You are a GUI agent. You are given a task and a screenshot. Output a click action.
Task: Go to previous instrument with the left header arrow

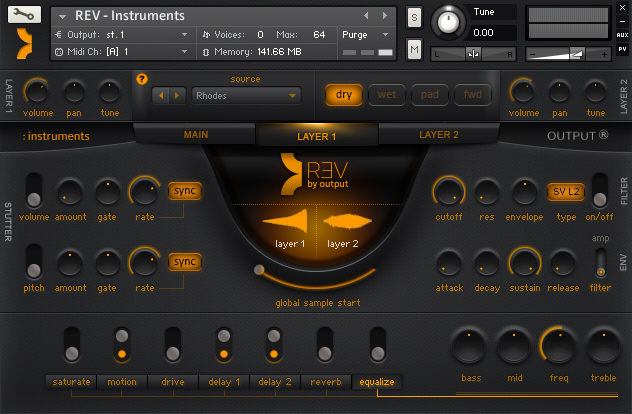[366, 15]
